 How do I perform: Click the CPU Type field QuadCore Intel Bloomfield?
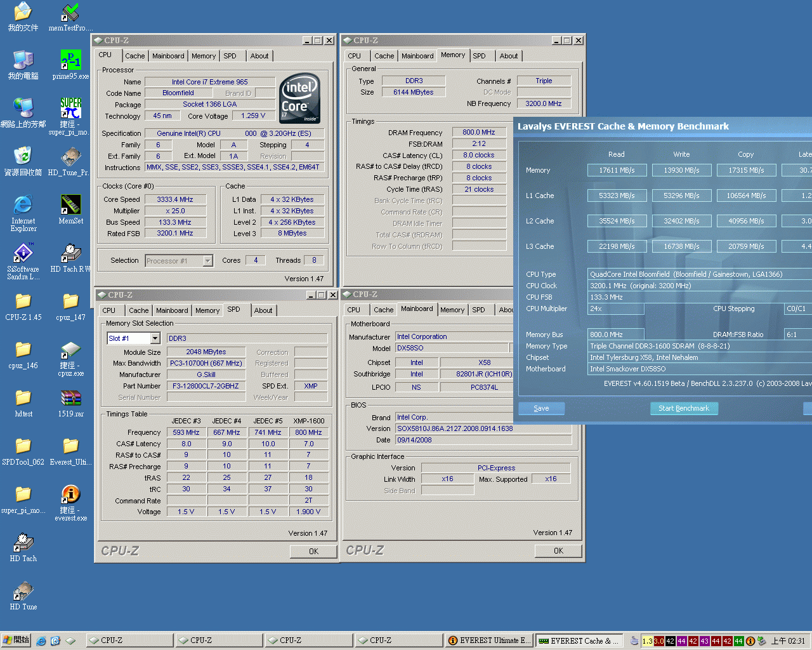click(700, 274)
